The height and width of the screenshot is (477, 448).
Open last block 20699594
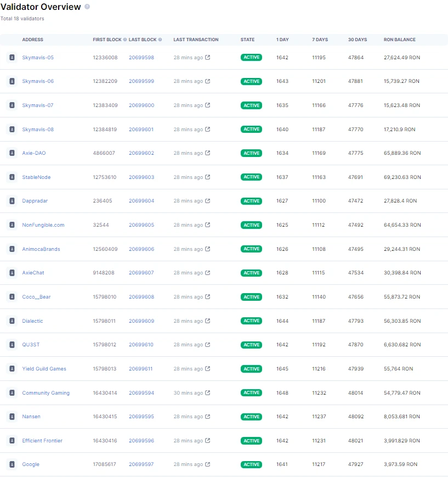141,392
